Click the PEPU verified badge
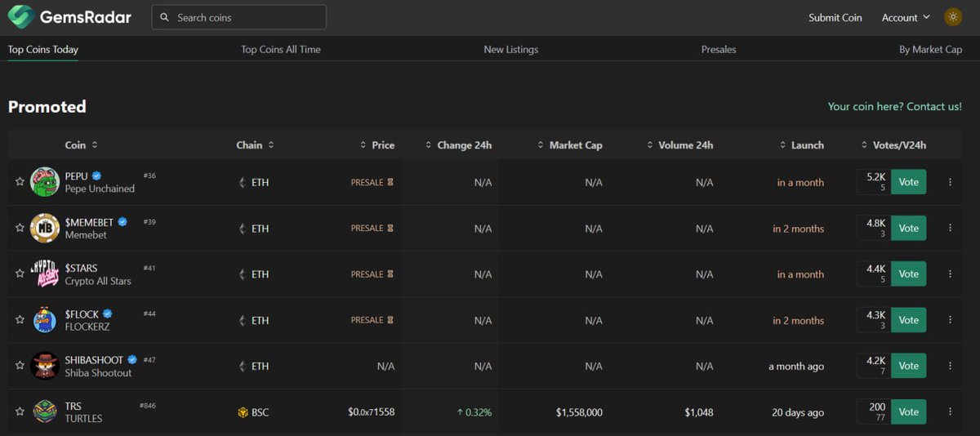The height and width of the screenshot is (436, 980). [96, 176]
